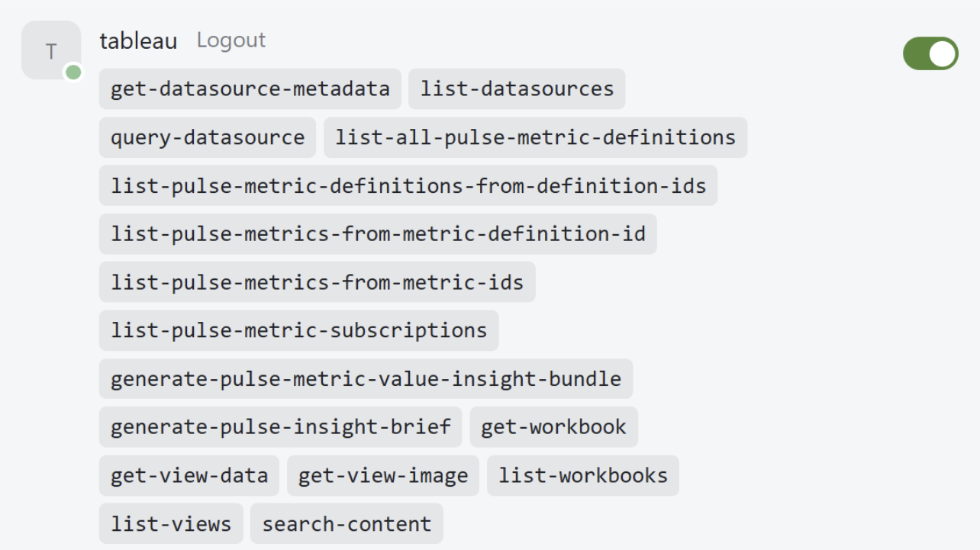Disable the tableau connector toggle
The height and width of the screenshot is (550, 980).
coord(930,53)
